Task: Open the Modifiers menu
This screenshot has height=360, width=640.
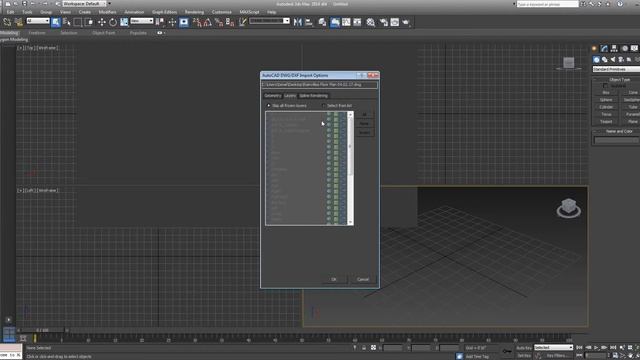Action: (107, 12)
